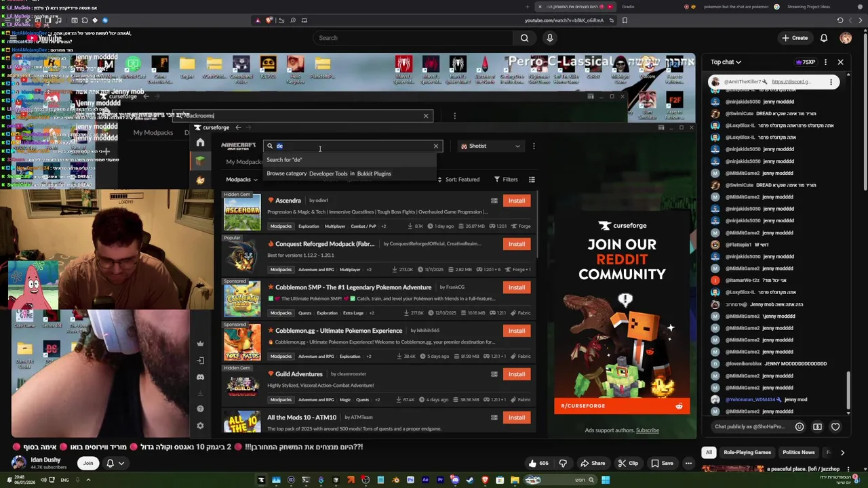The height and width of the screenshot is (488, 868).
Task: Send a heart reaction in chat
Action: pyautogui.click(x=835, y=427)
